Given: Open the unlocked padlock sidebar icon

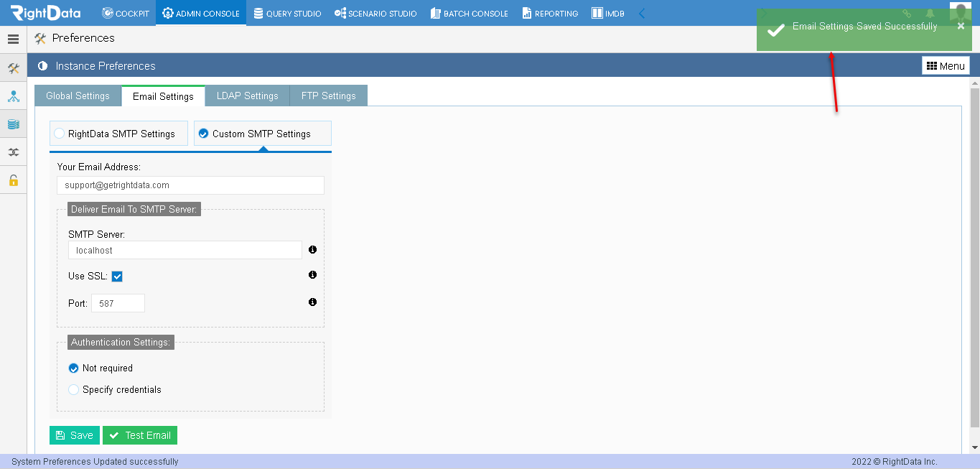Looking at the screenshot, I should click(x=13, y=180).
